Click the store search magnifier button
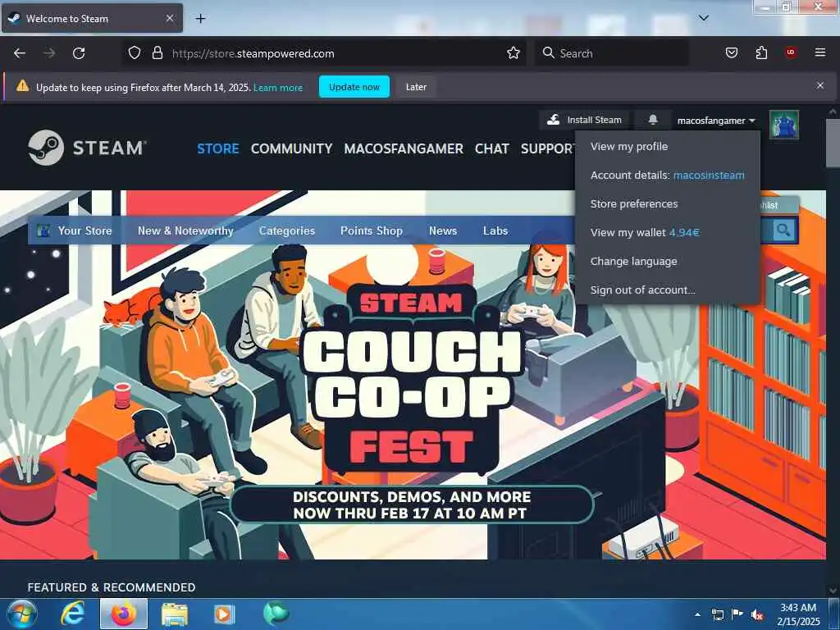 pyautogui.click(x=783, y=231)
